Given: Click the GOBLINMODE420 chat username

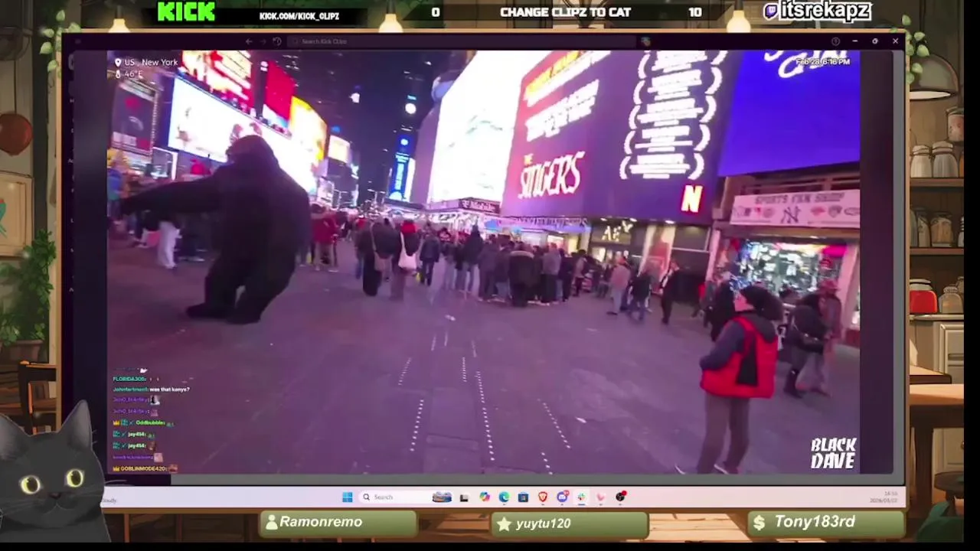Looking at the screenshot, I should (143, 468).
